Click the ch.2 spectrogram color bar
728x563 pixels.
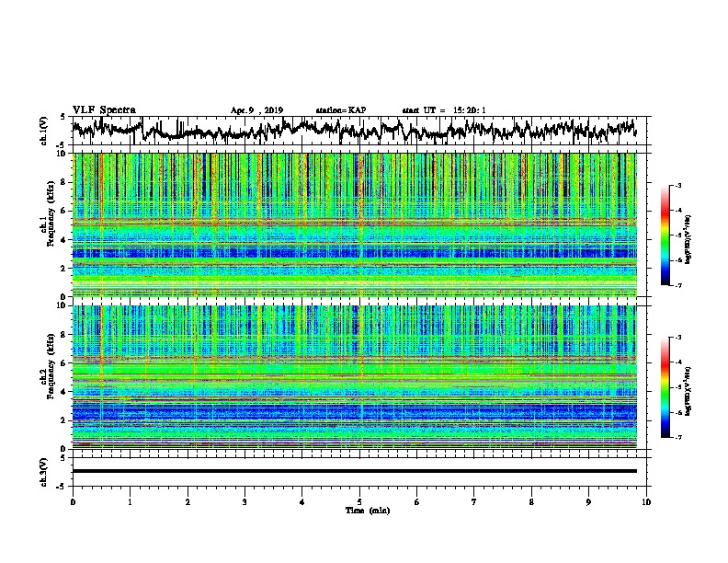[665, 387]
